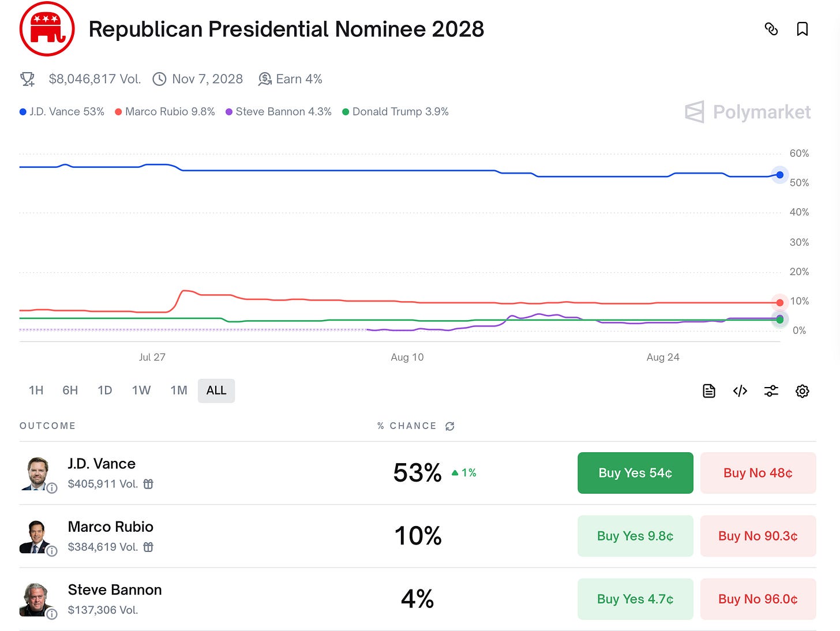
Task: Choose the 1M chart range
Action: click(x=179, y=390)
